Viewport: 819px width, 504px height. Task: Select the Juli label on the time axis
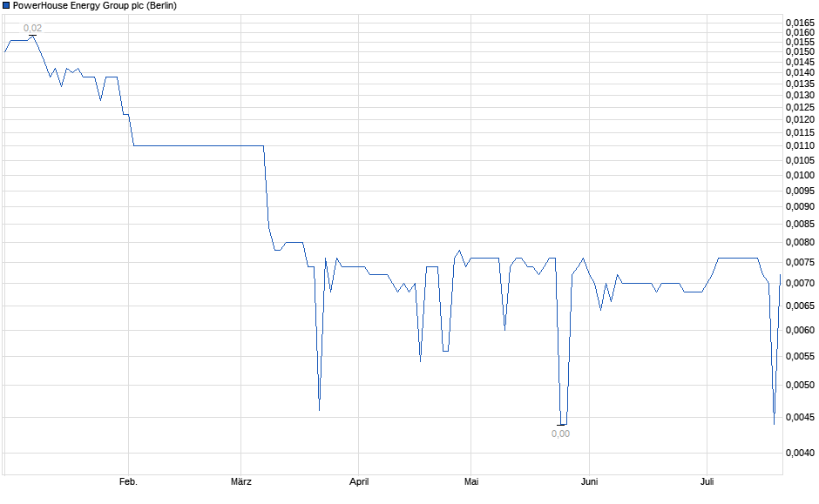click(x=707, y=481)
